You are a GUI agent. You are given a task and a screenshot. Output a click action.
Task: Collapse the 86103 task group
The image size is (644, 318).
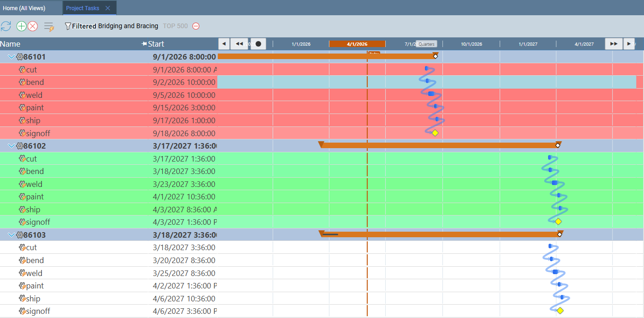pyautogui.click(x=12, y=235)
